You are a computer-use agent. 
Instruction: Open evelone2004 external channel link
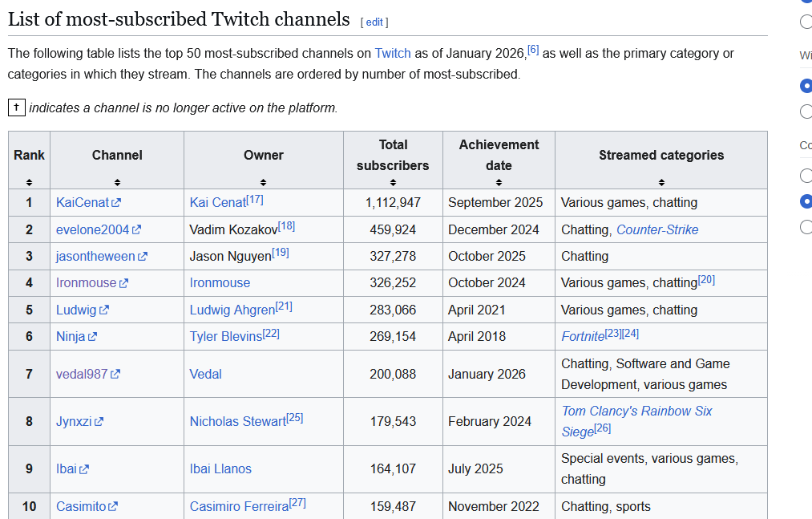point(99,229)
